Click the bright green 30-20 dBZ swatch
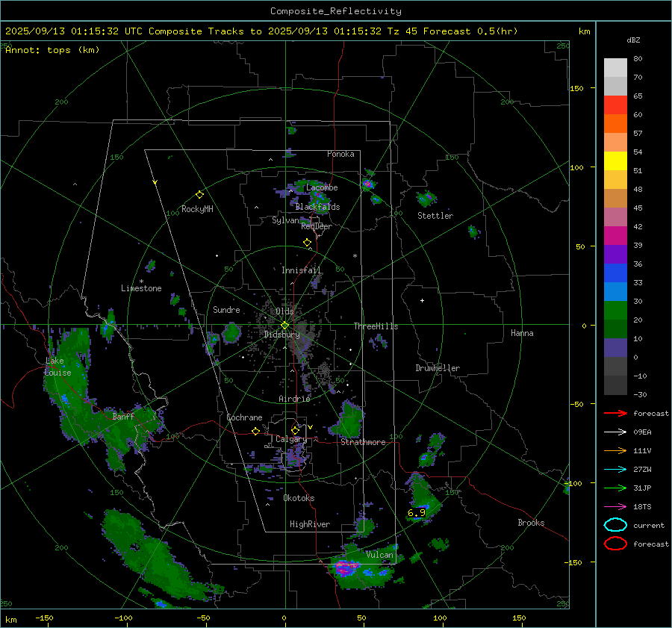Screen dimensions: 672x628 [x=615, y=311]
